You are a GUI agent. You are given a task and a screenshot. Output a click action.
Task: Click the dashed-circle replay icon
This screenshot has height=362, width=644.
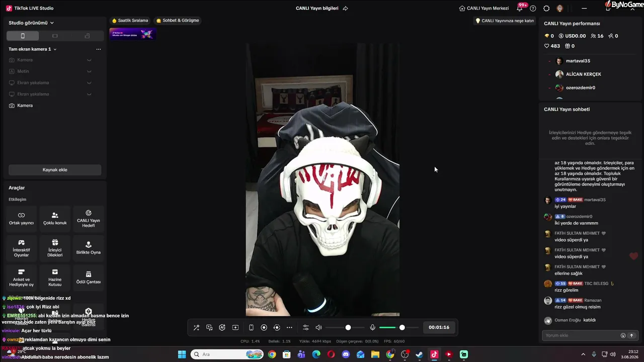pos(276,327)
